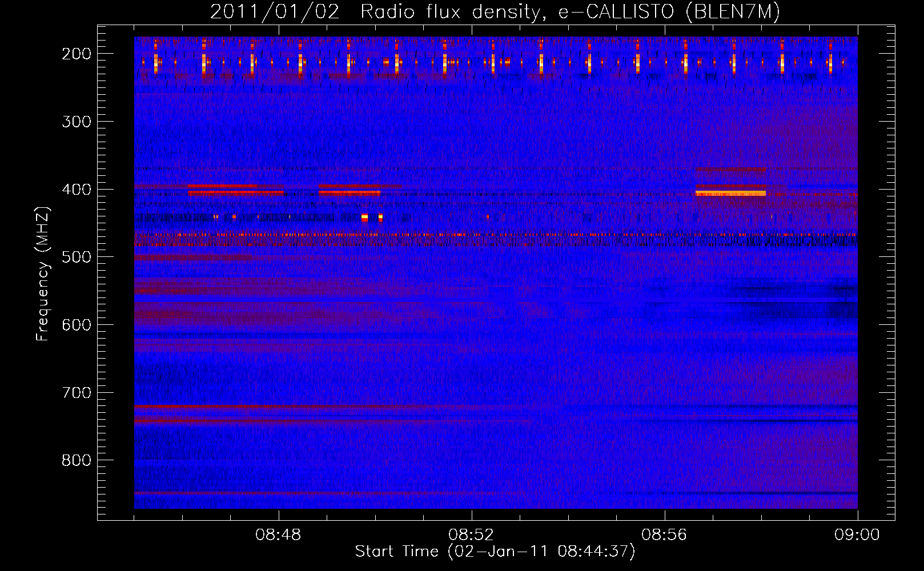Click the 400 frequency tick label

click(76, 190)
